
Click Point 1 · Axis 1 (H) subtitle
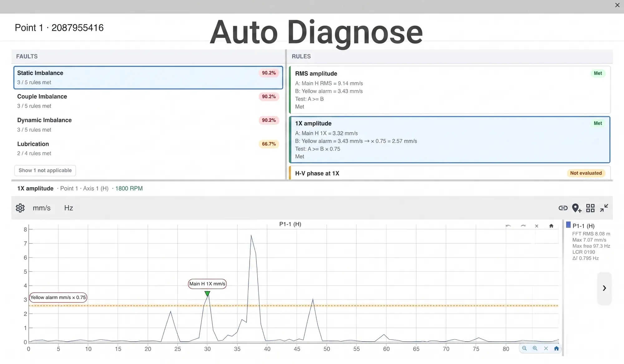pyautogui.click(x=84, y=189)
